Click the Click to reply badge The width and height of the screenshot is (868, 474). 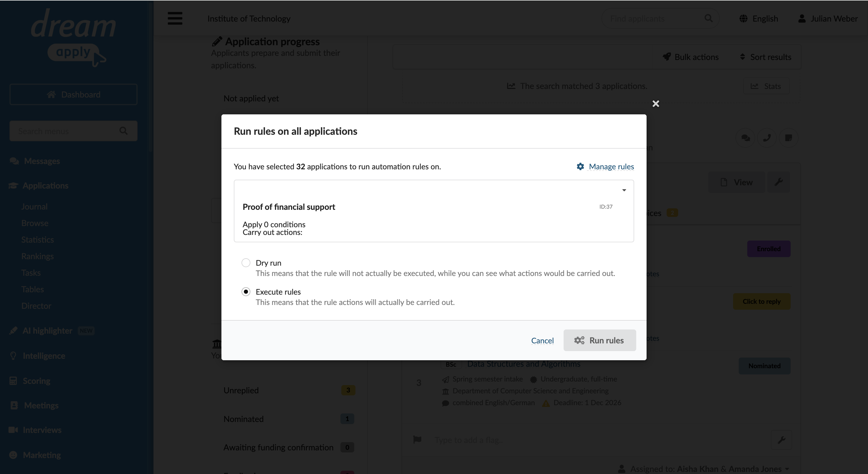[x=761, y=301]
